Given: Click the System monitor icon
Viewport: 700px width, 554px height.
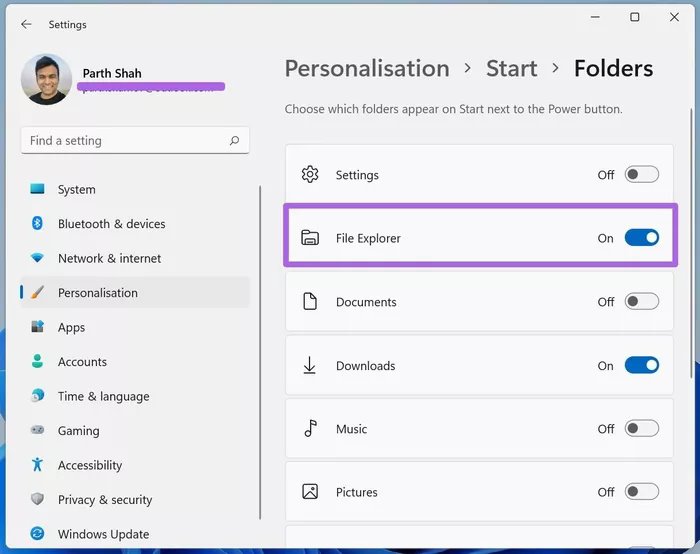Looking at the screenshot, I should click(x=38, y=189).
